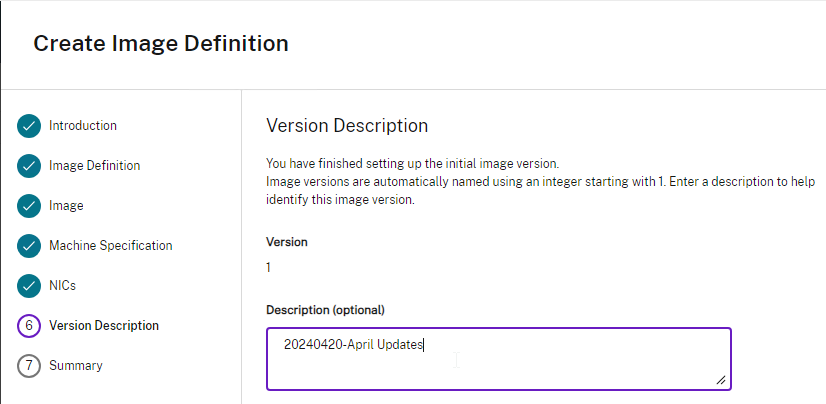Click the Version Description section heading

pyautogui.click(x=346, y=126)
